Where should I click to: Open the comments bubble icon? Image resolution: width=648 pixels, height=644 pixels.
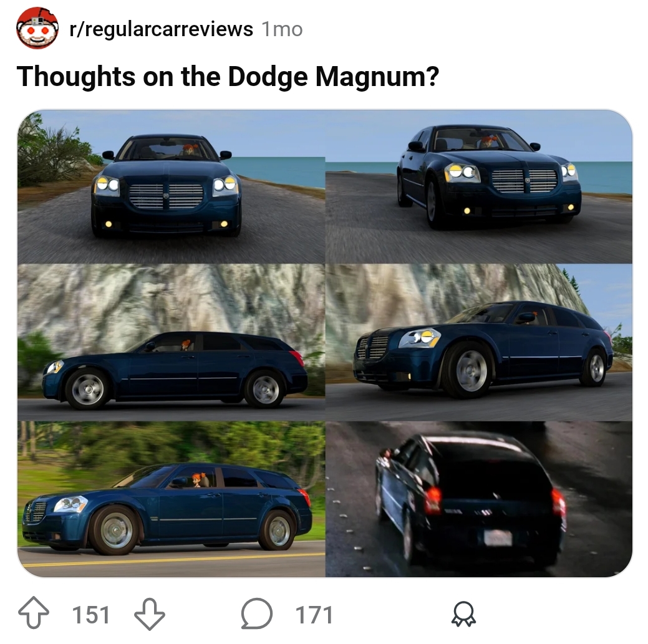256,613
